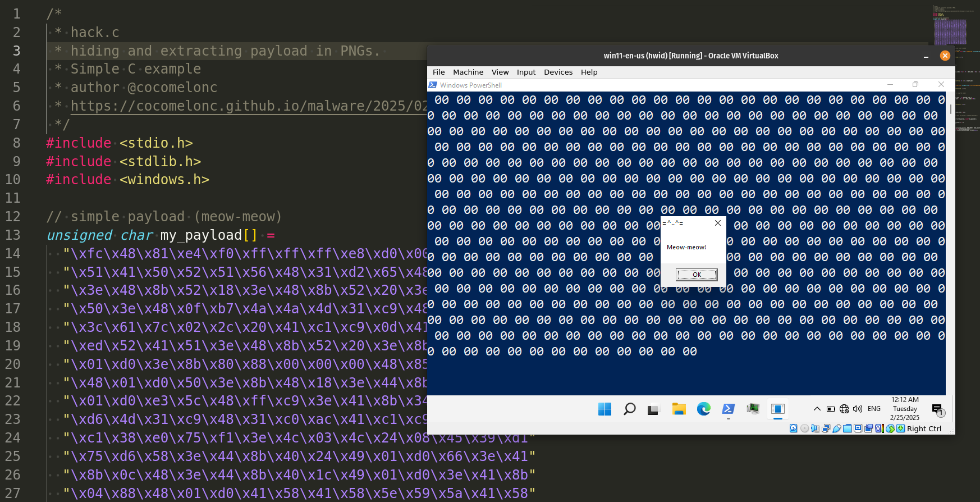
Task: Open the Windows Start menu in the VM taskbar
Action: [605, 409]
